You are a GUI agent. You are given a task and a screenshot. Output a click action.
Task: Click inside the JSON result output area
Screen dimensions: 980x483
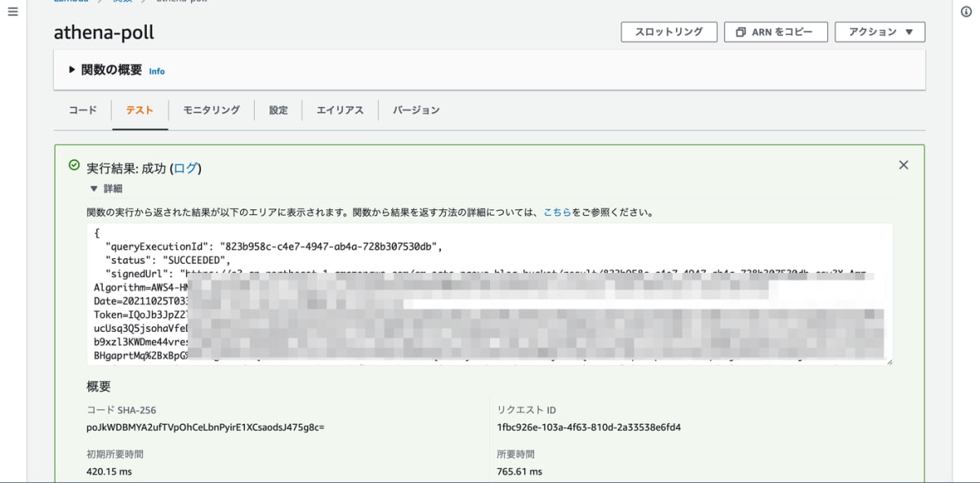pos(489,294)
